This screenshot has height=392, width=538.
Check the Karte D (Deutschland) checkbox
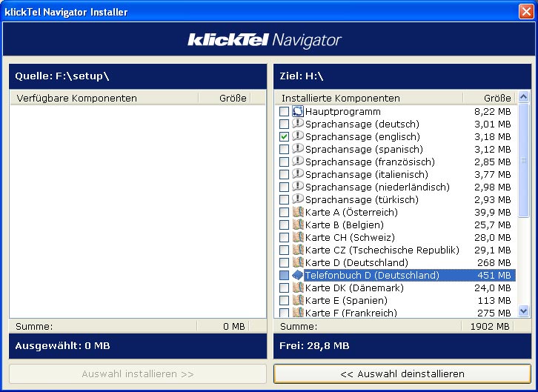click(x=285, y=263)
